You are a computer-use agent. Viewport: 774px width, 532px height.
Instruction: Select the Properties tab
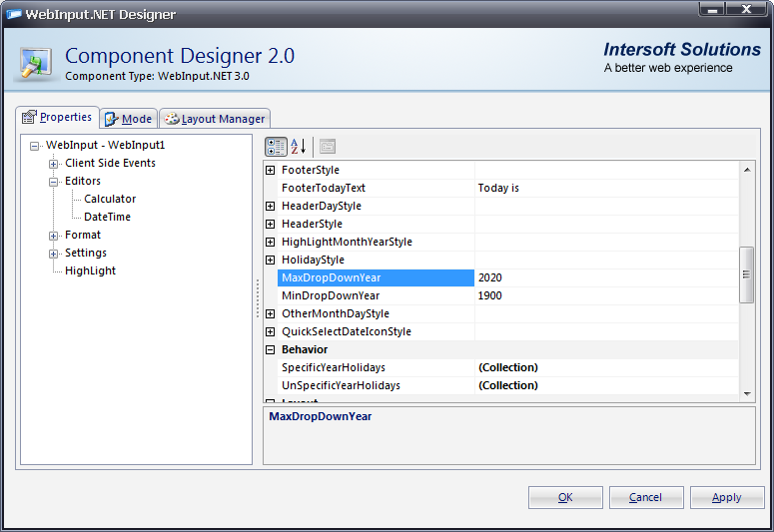tap(58, 118)
